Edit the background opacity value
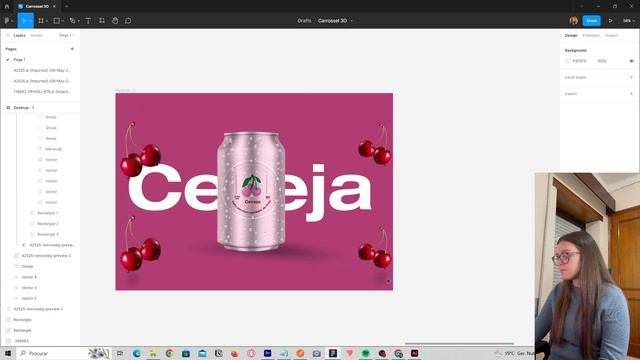 point(602,61)
